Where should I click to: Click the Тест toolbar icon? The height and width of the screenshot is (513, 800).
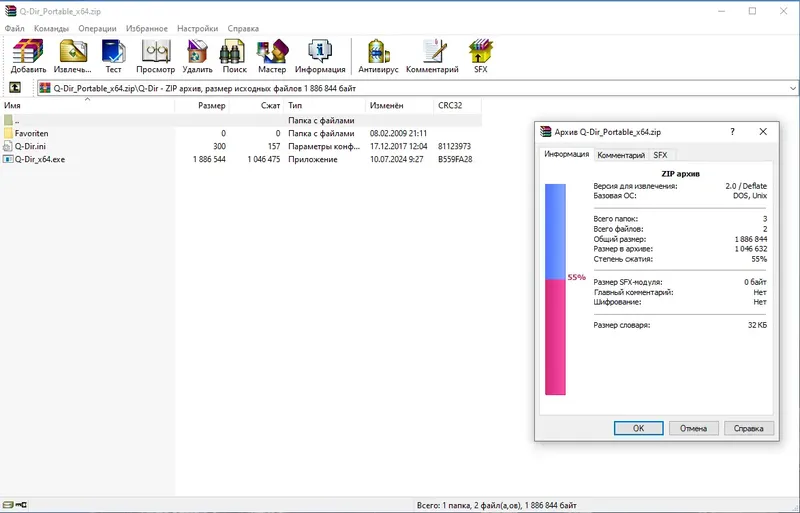pyautogui.click(x=113, y=56)
